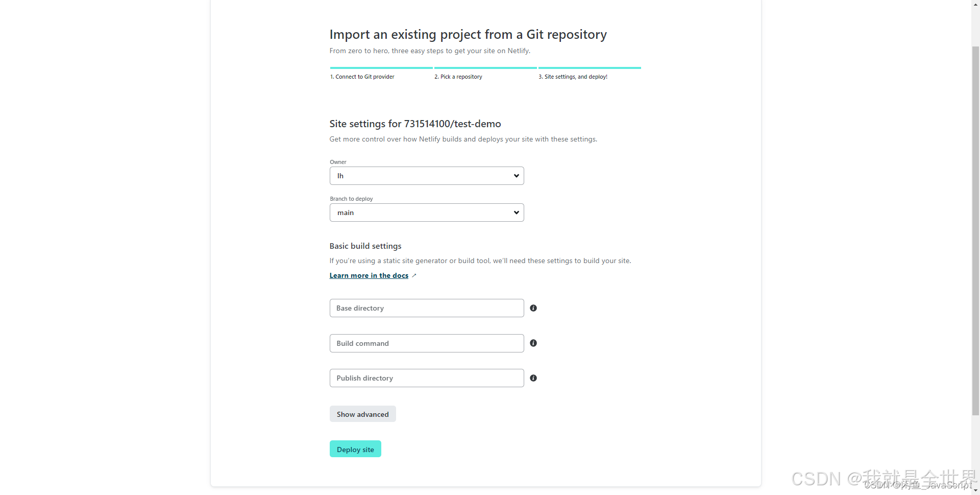Select step 3 Site settings, and deploy!
The width and height of the screenshot is (980, 495).
(x=573, y=77)
